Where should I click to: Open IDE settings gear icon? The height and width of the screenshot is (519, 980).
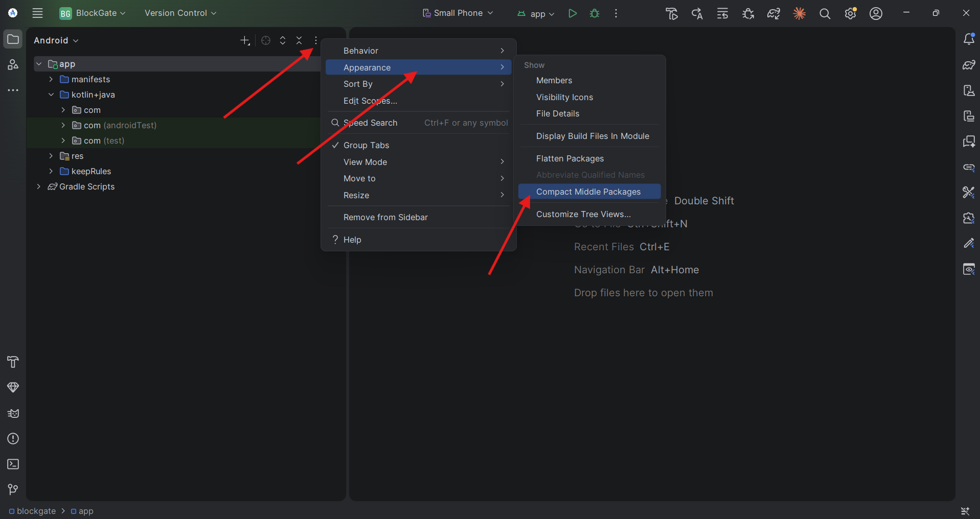pyautogui.click(x=850, y=13)
